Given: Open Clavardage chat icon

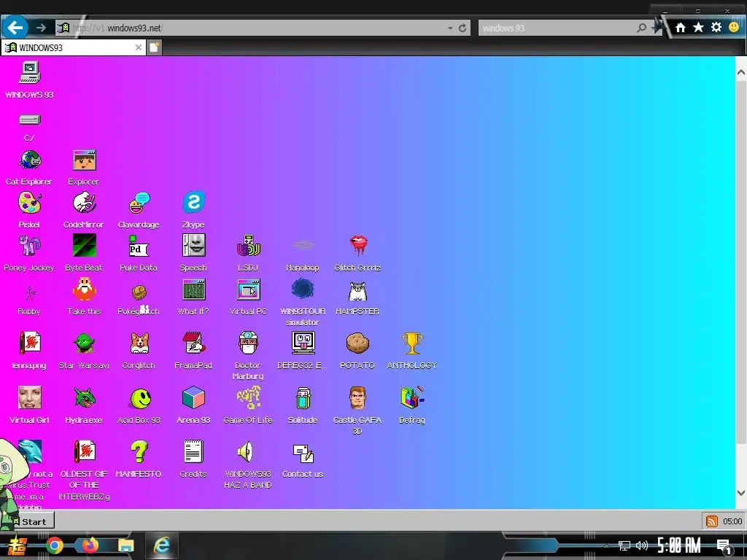Looking at the screenshot, I should coord(139,203).
